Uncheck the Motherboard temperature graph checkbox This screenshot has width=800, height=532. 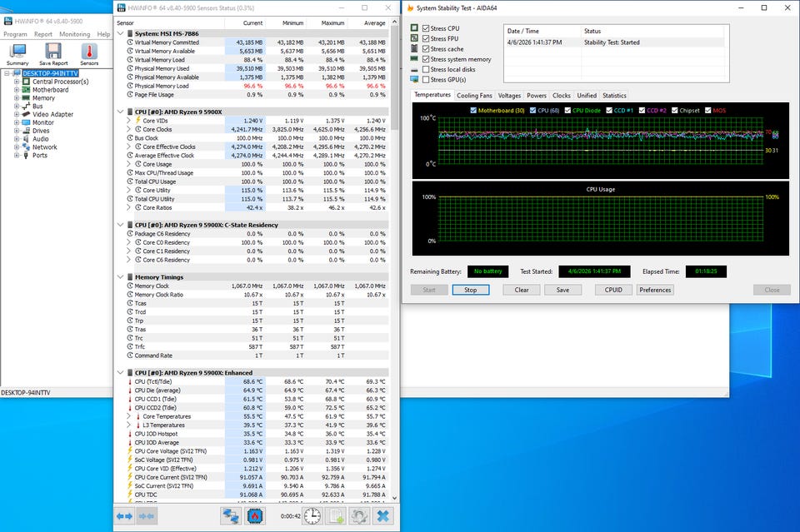pyautogui.click(x=474, y=110)
